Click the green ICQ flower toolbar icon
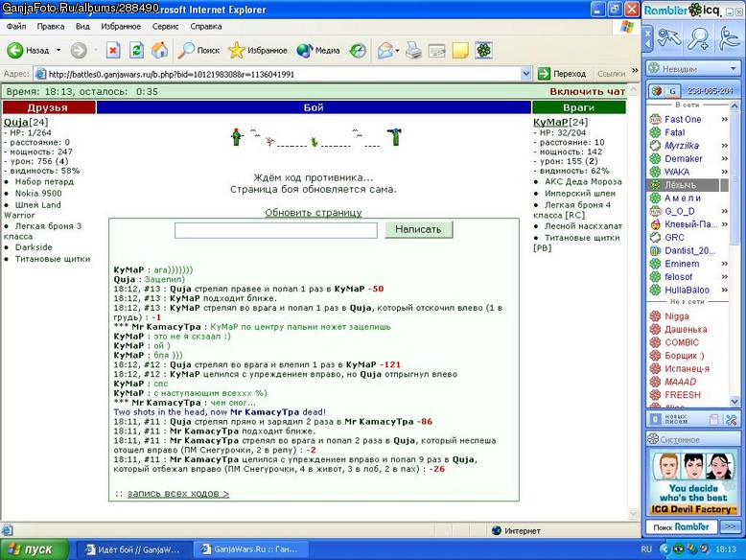Image resolution: width=746 pixels, height=560 pixels. pos(483,50)
